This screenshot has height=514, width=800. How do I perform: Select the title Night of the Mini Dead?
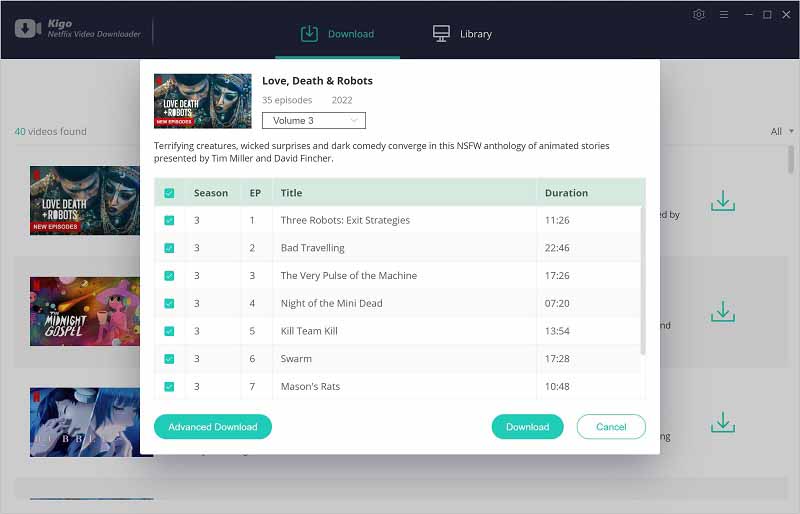tap(332, 304)
